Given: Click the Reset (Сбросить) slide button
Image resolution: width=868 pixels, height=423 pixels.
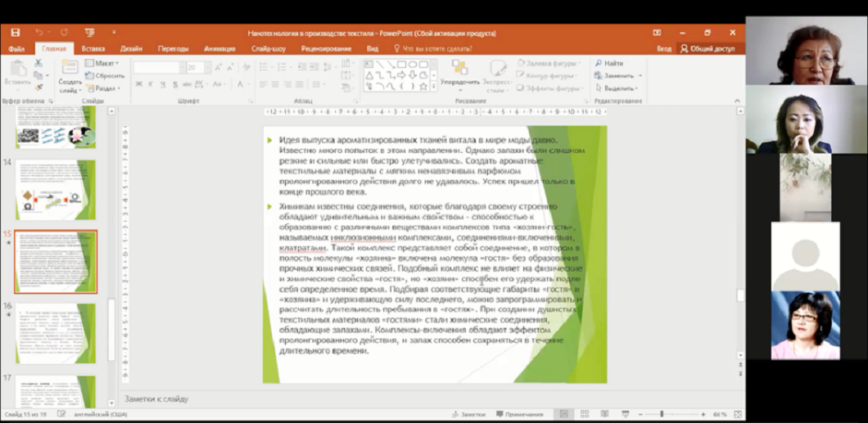Looking at the screenshot, I should point(106,75).
